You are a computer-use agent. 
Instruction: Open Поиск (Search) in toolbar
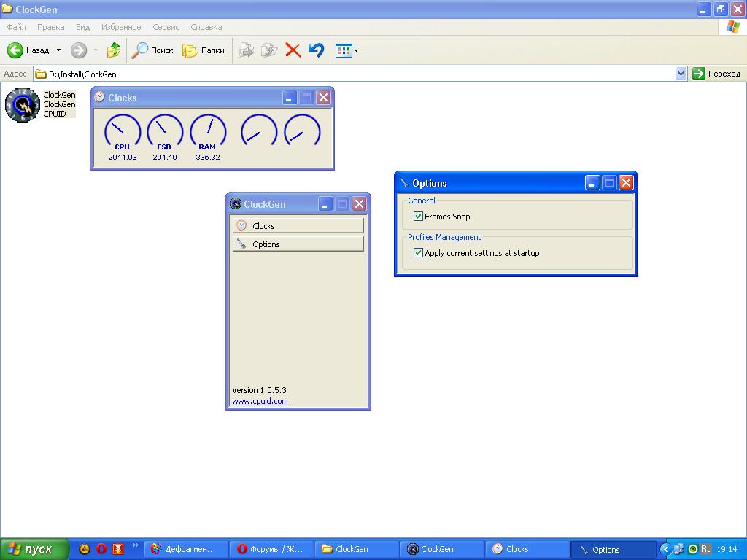pyautogui.click(x=152, y=50)
